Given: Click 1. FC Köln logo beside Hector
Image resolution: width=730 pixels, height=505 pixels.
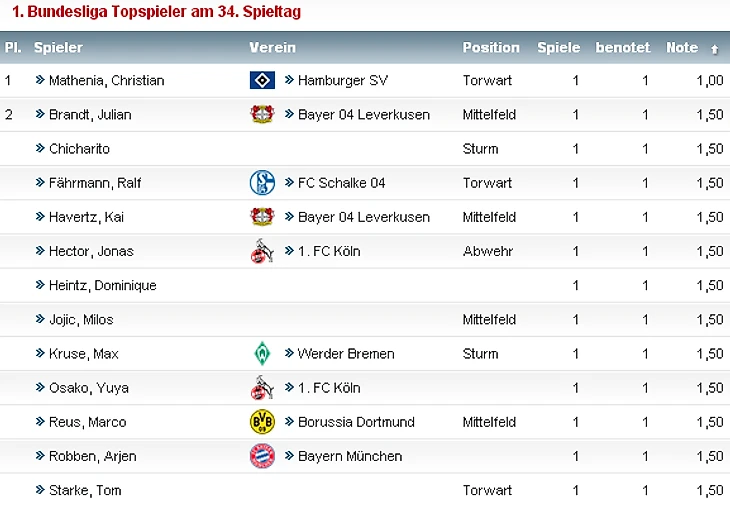Looking at the screenshot, I should tap(261, 251).
